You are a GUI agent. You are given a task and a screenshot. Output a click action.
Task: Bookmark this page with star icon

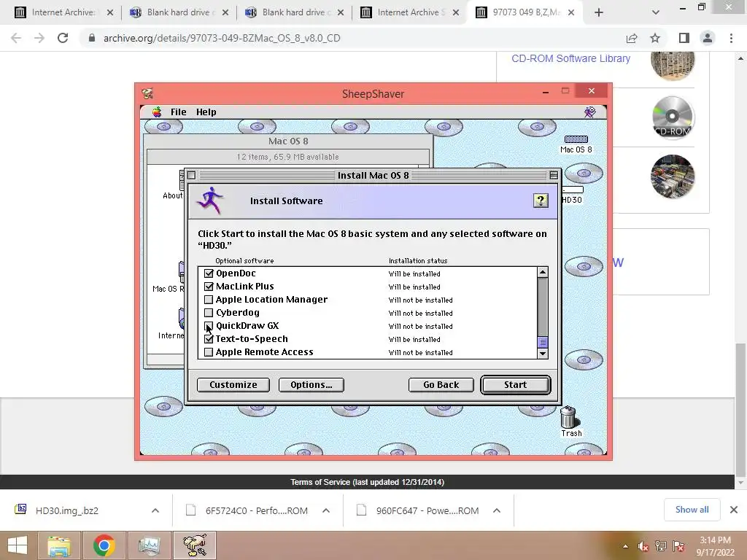coord(656,38)
